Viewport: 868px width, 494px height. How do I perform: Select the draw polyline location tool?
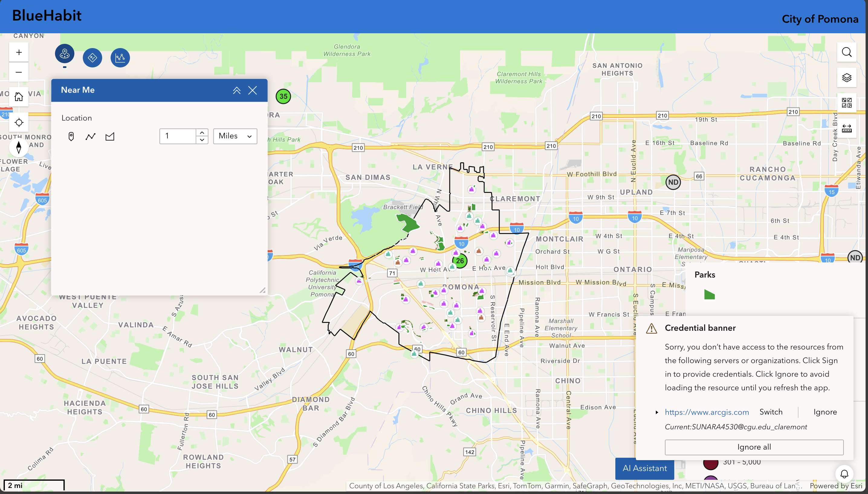[x=91, y=136]
